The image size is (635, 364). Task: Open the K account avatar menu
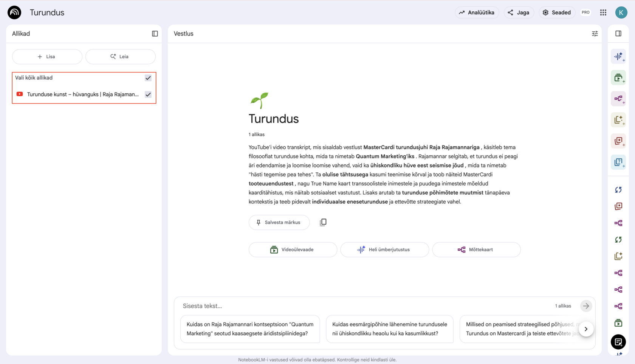(x=621, y=12)
